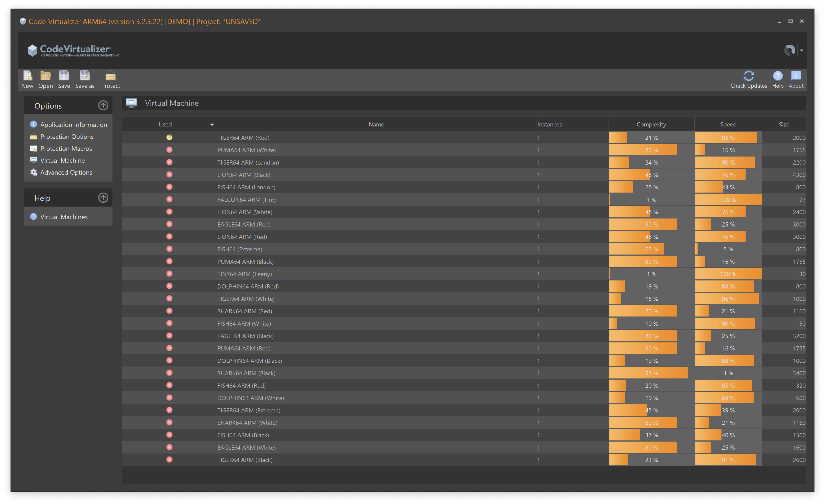Click the title bar app cube icon
This screenshot has width=825, height=504.
click(23, 21)
